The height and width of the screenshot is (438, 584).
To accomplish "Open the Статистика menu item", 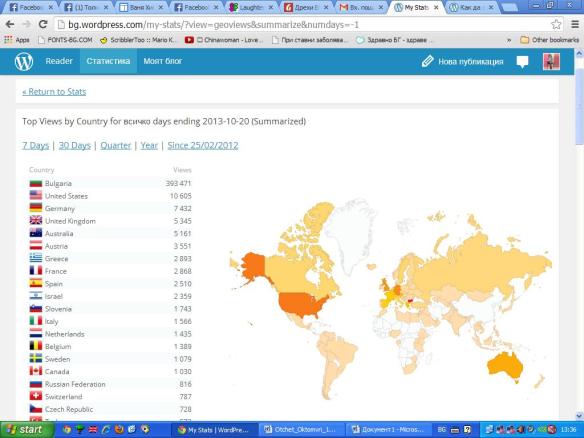I will (x=108, y=61).
